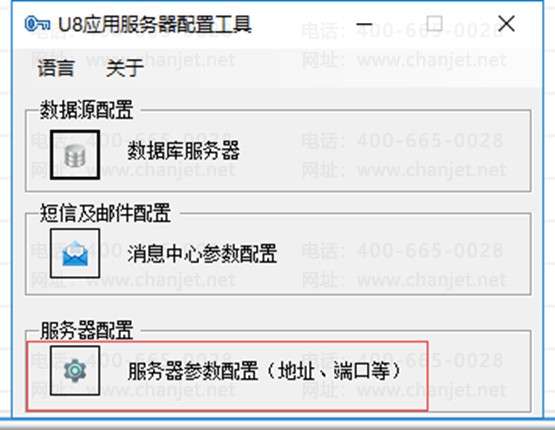The height and width of the screenshot is (430, 555).
Task: Open the 语言 menu
Action: [56, 68]
